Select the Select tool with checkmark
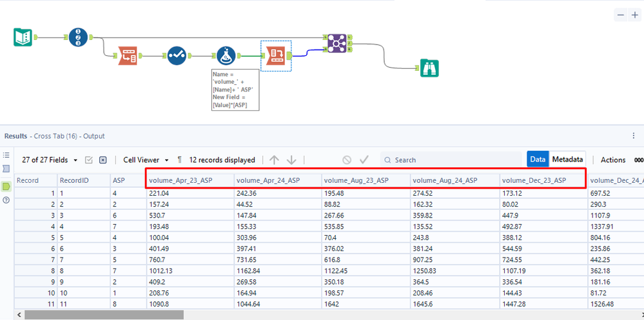The width and height of the screenshot is (644, 320). (x=177, y=56)
